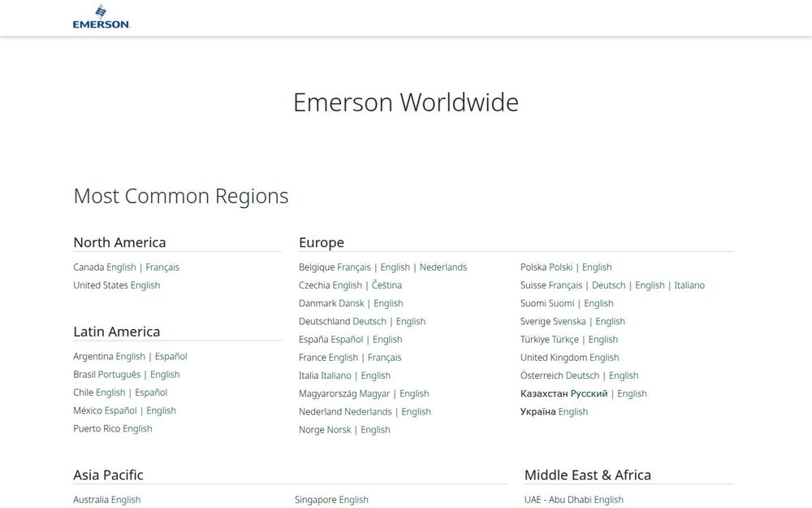The image size is (812, 508).
Task: Select Norge Norsk link
Action: coord(339,430)
